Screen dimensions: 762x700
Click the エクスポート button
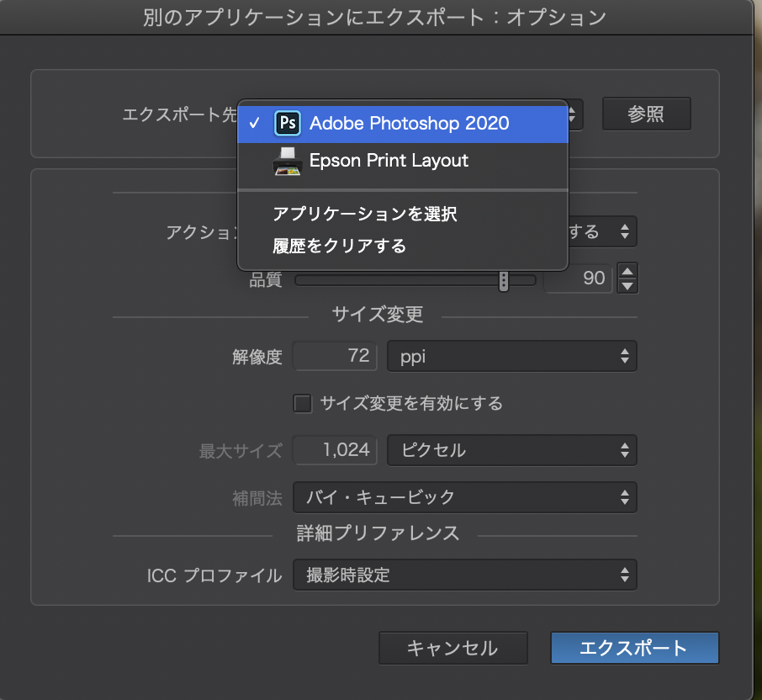tap(634, 648)
